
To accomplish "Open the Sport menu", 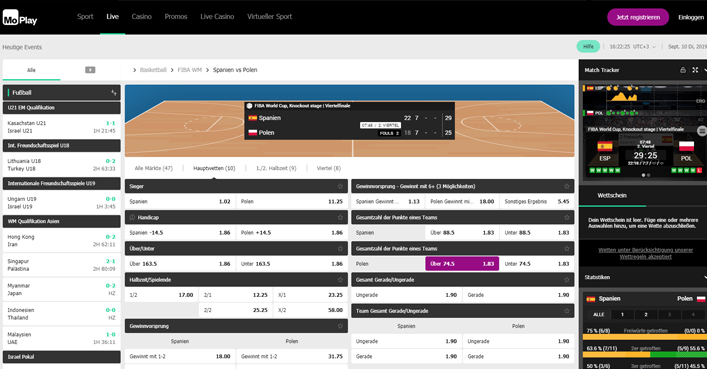I will tap(85, 17).
